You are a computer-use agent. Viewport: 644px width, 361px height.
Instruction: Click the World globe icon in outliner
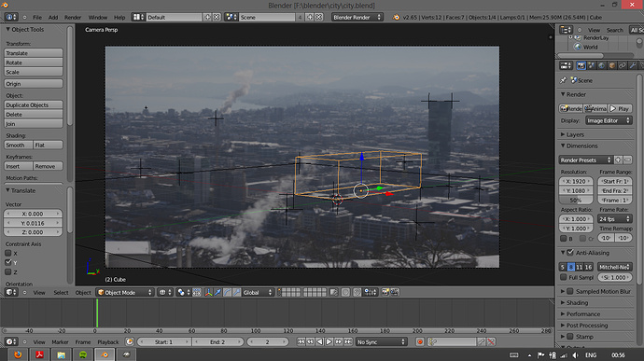click(x=578, y=47)
